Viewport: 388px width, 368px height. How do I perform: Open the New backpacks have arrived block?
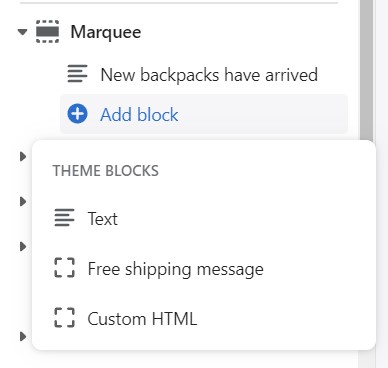(204, 74)
